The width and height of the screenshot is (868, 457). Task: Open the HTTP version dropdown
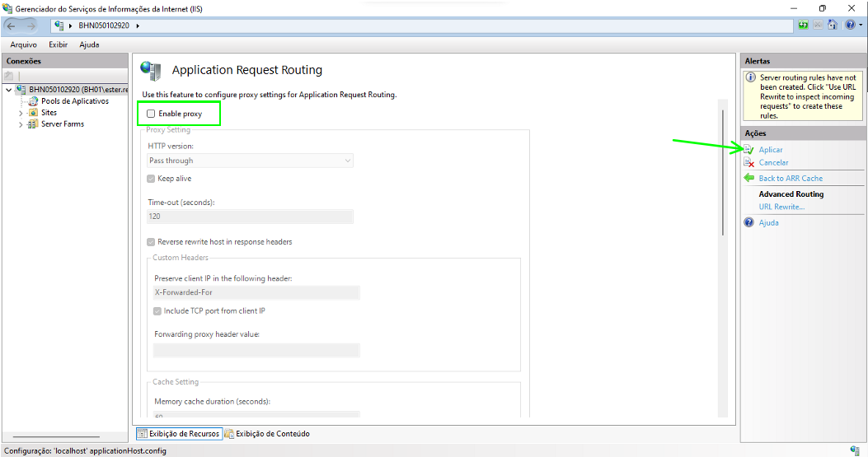tap(250, 161)
